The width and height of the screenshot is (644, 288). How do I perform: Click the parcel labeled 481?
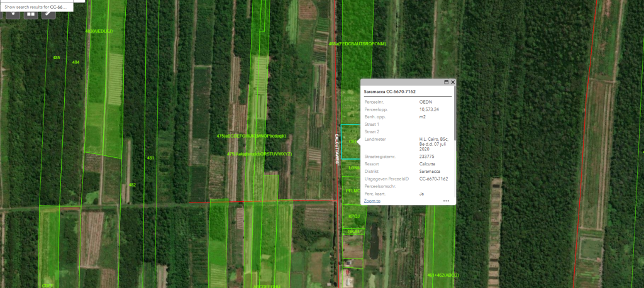[150, 158]
